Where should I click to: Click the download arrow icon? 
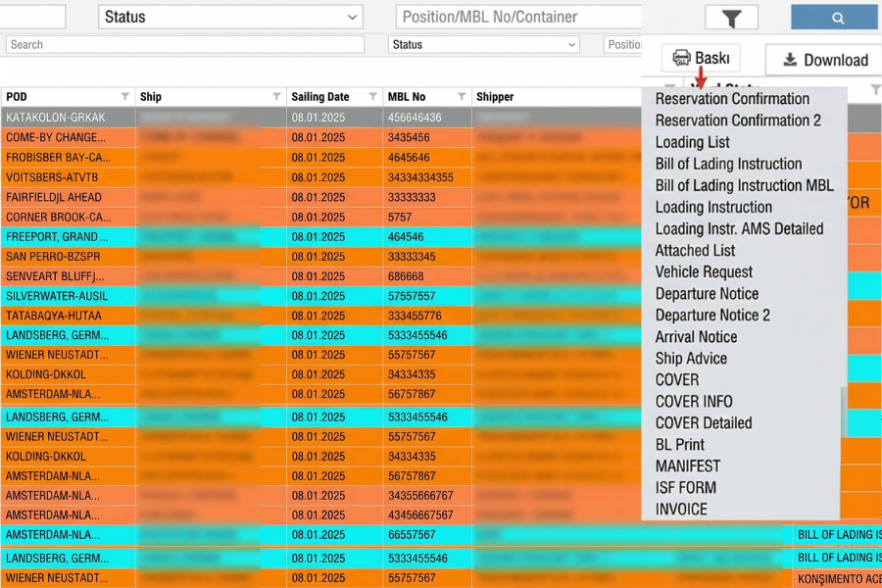[789, 60]
